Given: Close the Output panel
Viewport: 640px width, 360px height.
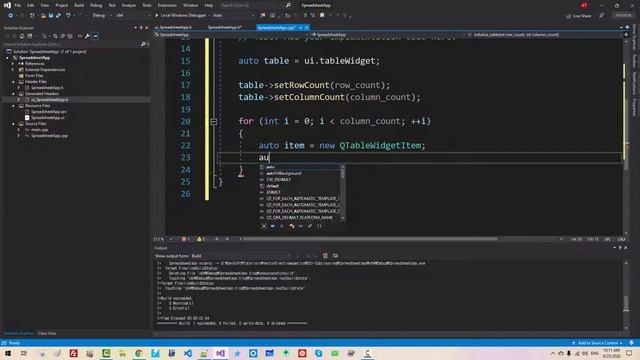Looking at the screenshot, I should pos(626,248).
